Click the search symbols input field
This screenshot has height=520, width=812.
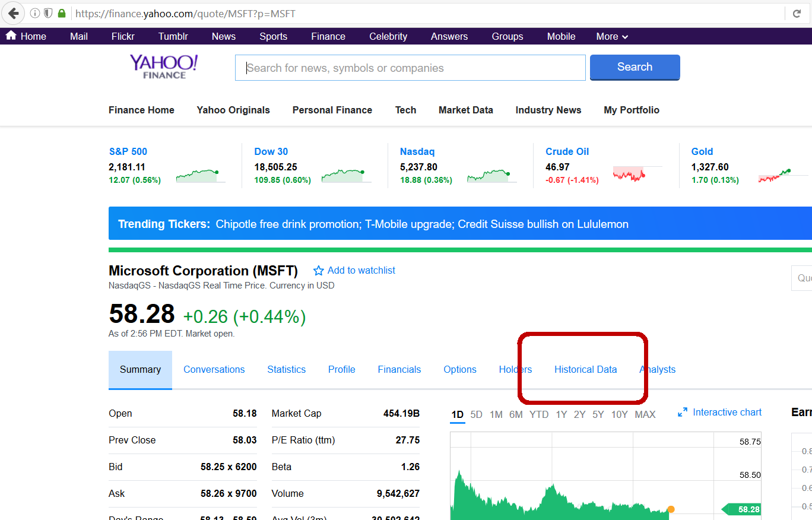point(410,67)
